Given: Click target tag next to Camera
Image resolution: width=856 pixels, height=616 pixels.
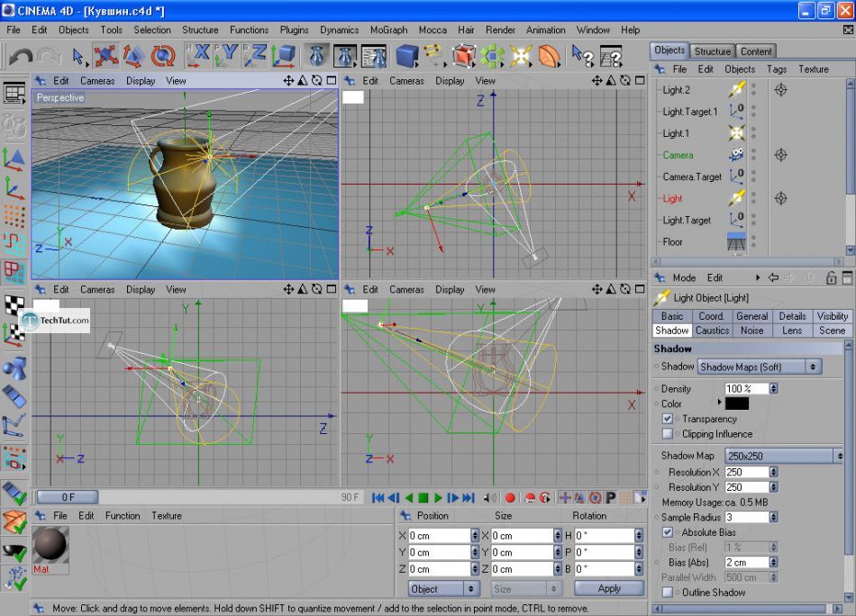Looking at the screenshot, I should [x=780, y=155].
